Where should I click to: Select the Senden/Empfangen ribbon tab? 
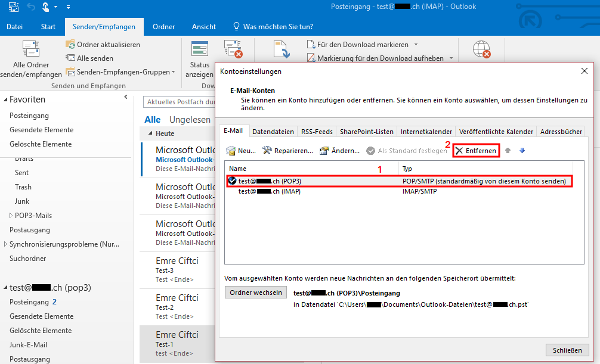point(104,27)
